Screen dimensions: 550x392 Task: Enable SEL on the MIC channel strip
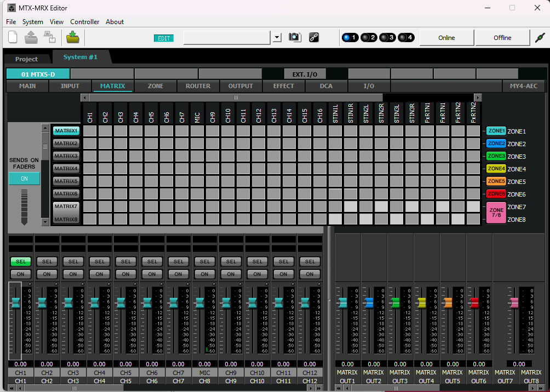204,262
